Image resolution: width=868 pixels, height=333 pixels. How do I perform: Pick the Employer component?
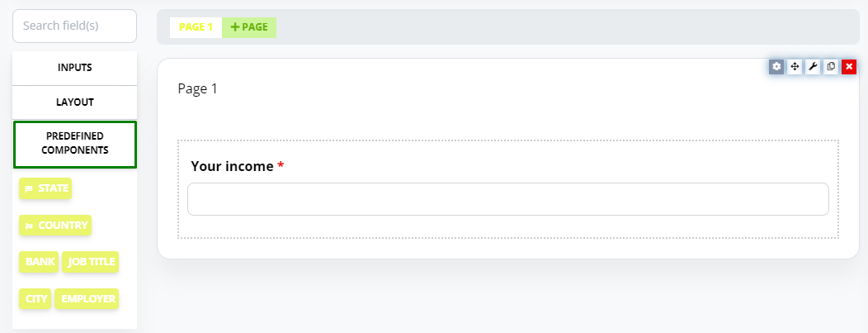click(87, 298)
